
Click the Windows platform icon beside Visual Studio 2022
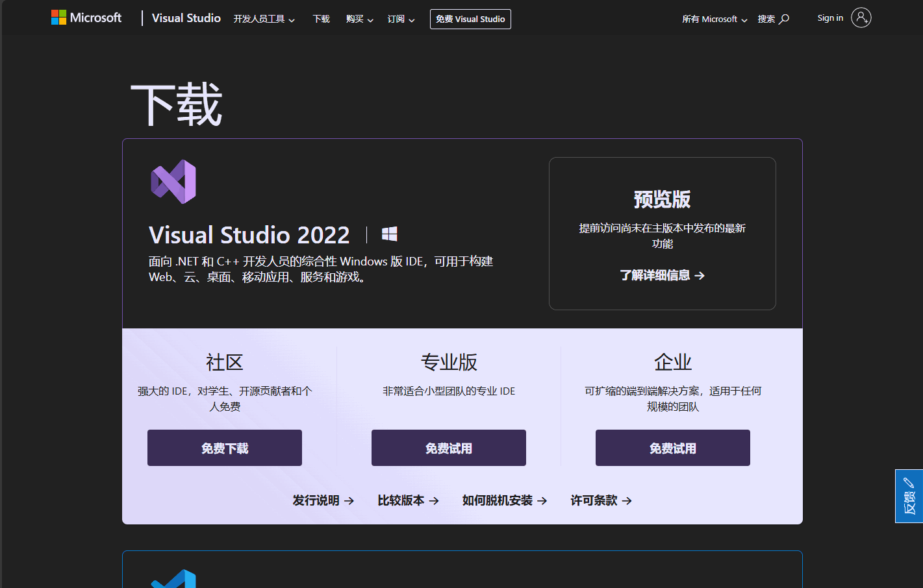point(389,234)
